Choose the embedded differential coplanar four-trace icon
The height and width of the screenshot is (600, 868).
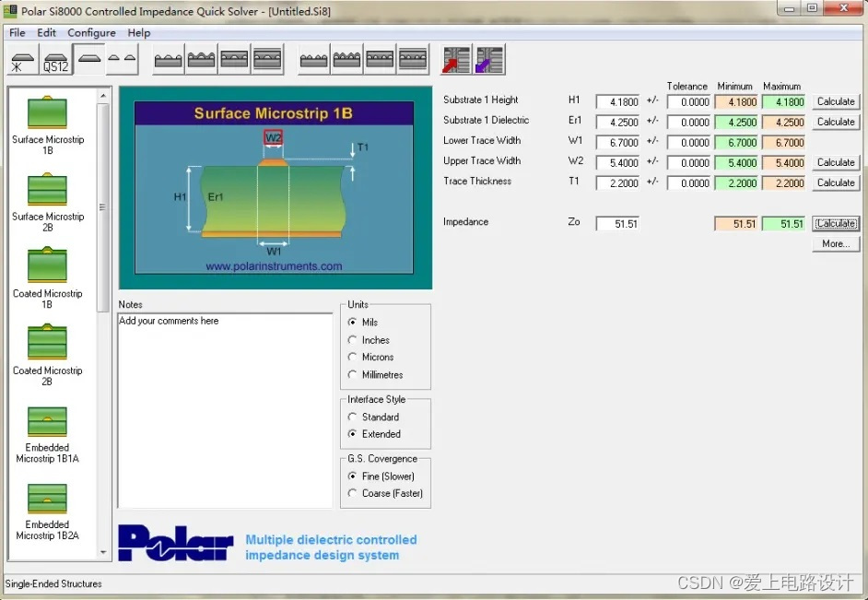[380, 60]
